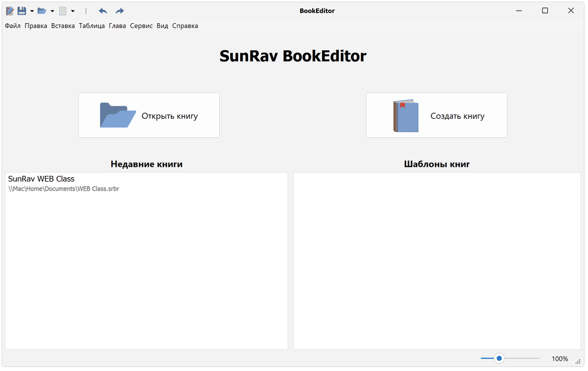Screen dimensions: 588x371
Task: Click inside the Шаблоны книг list box
Action: [x=437, y=261]
